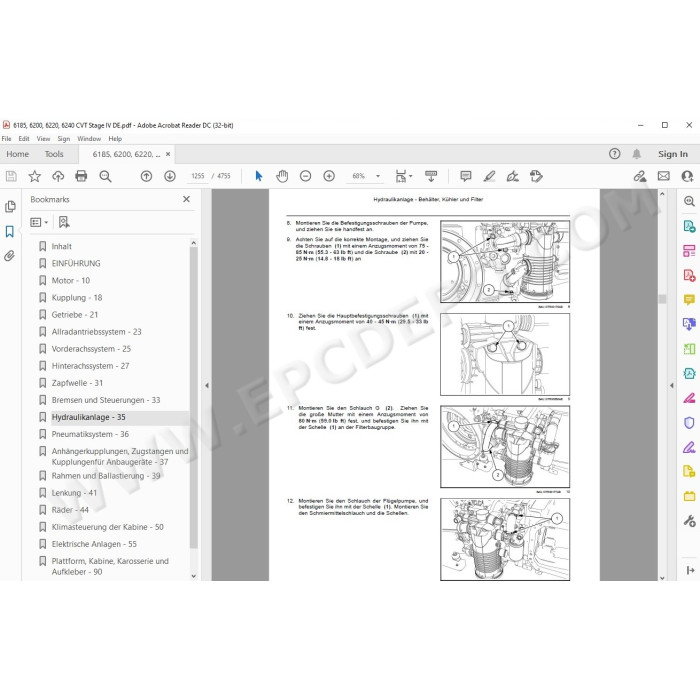
Task: Find current bookmark icon in Bookmarks panel
Action: [x=64, y=222]
